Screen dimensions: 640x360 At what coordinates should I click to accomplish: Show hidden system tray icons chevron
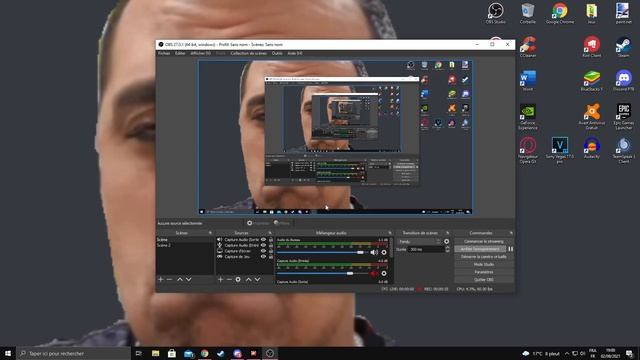point(567,353)
